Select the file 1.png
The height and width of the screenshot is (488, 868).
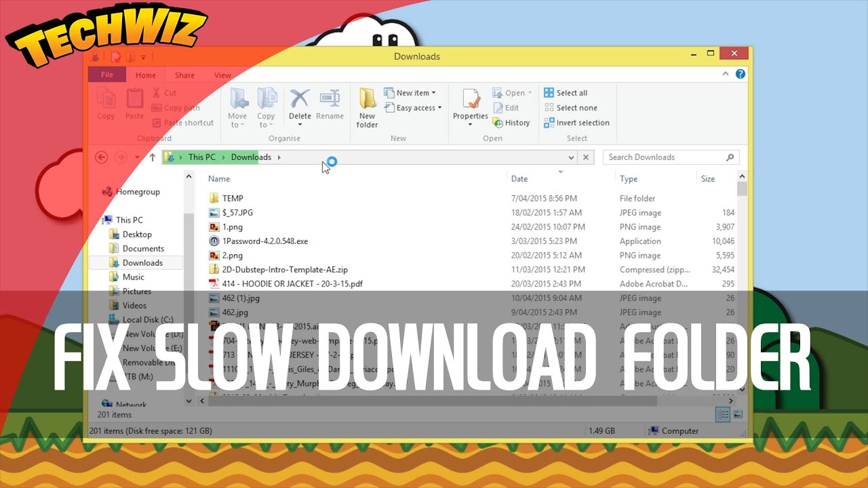[470, 227]
